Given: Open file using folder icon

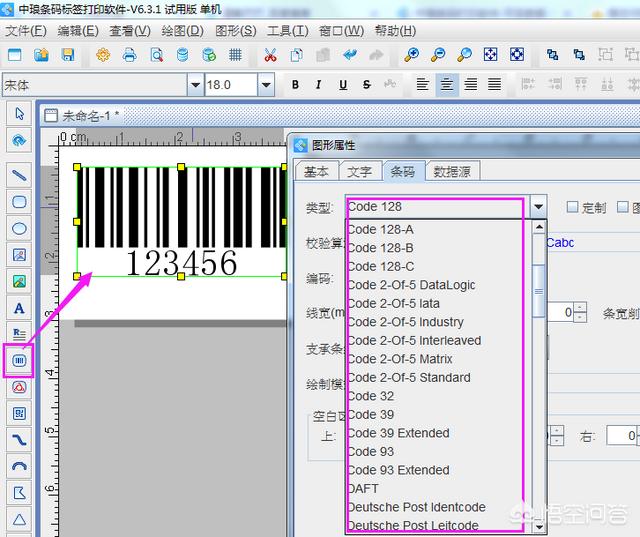Looking at the screenshot, I should point(41,54).
